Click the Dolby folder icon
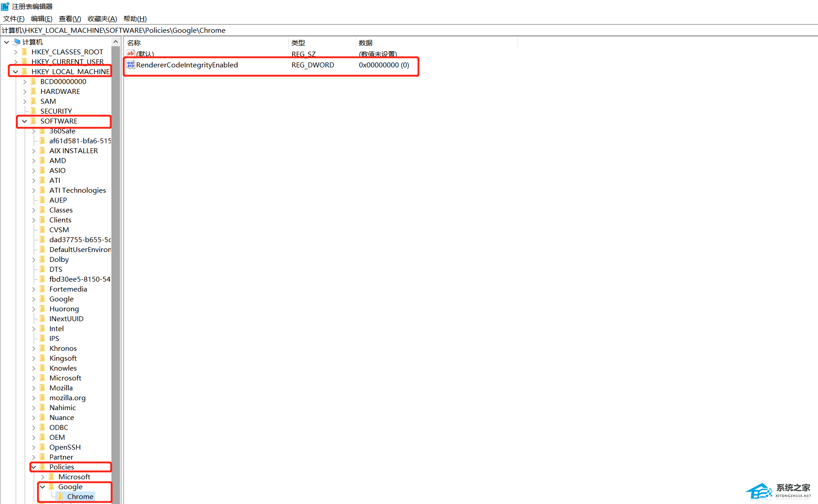Image resolution: width=818 pixels, height=504 pixels. coord(43,259)
